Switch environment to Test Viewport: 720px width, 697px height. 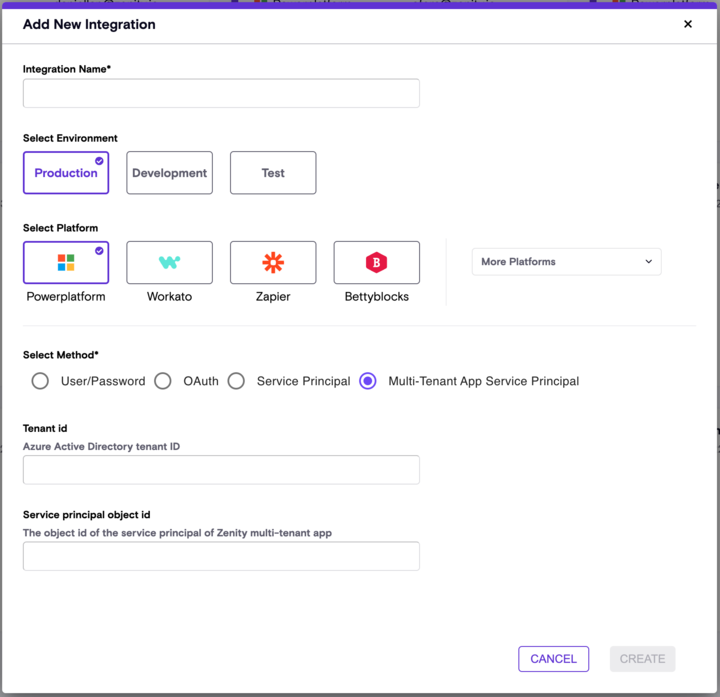click(x=273, y=173)
